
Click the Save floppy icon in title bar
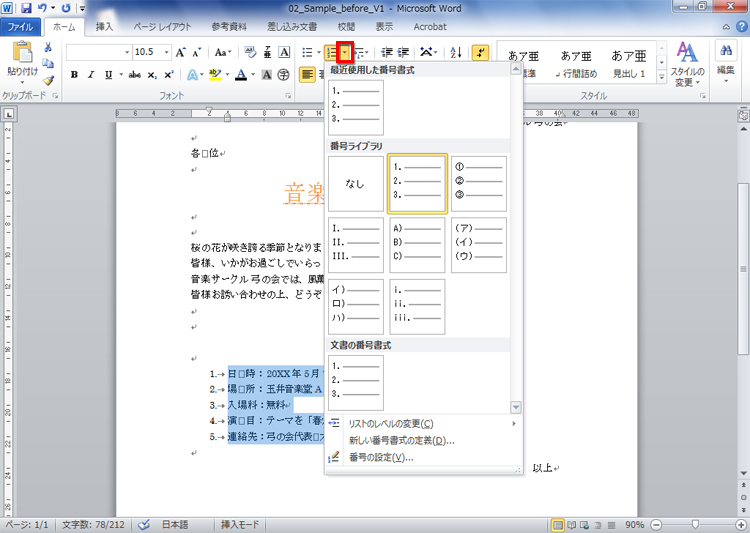point(26,8)
